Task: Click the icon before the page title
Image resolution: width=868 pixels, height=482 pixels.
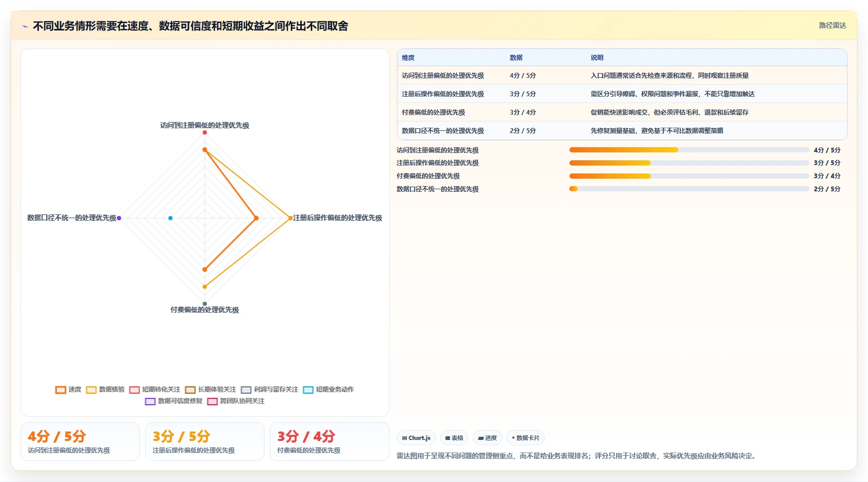Action: (x=25, y=26)
